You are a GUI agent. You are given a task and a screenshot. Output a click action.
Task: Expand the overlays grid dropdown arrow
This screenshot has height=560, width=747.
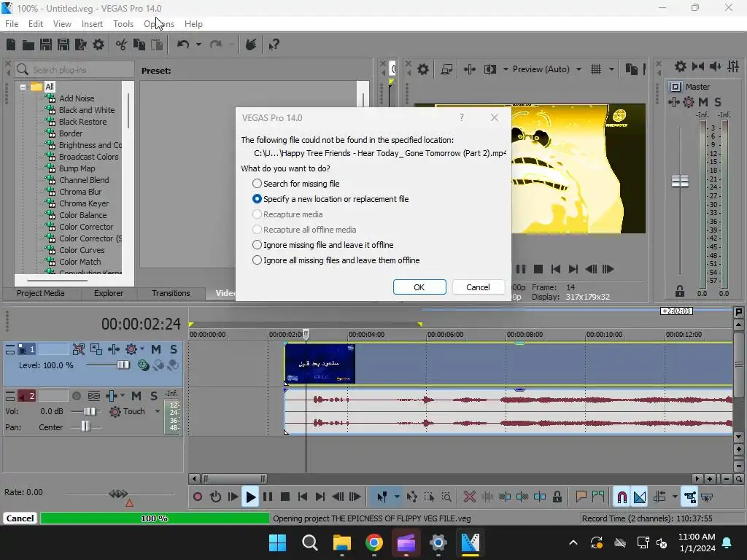[611, 69]
